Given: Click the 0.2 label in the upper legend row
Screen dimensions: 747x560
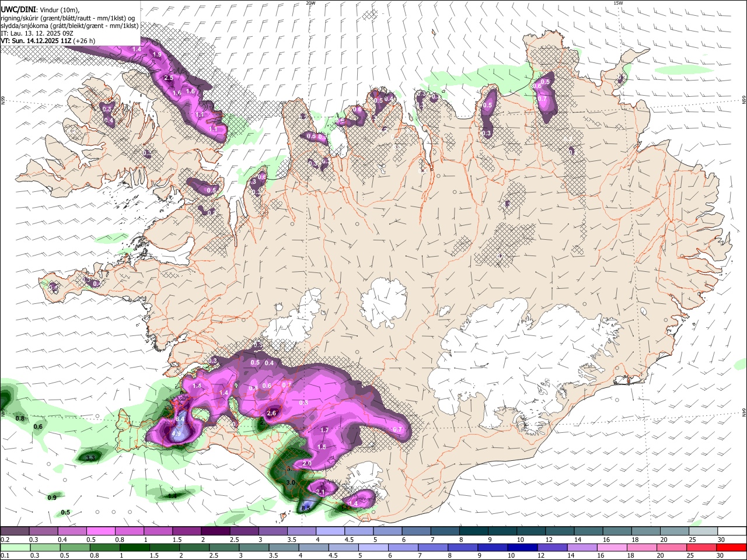Looking at the screenshot, I should pyautogui.click(x=5, y=540).
